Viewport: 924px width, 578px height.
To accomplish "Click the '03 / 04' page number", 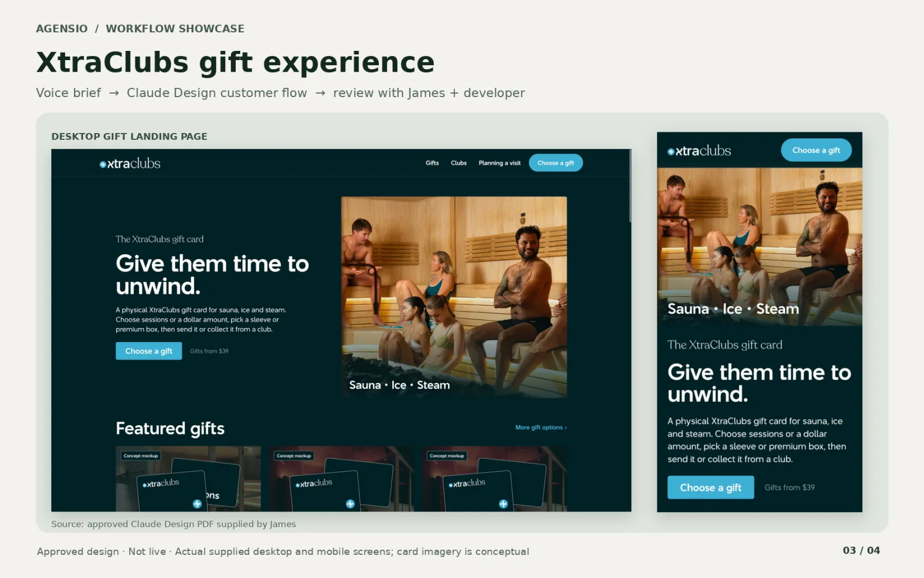I will 861,550.
